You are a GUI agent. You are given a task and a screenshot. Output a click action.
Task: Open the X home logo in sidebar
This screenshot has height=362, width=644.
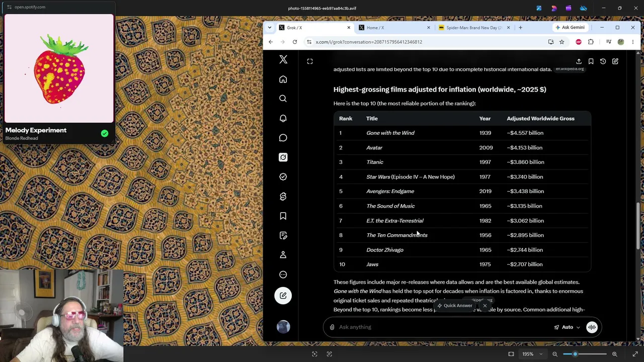click(x=283, y=60)
